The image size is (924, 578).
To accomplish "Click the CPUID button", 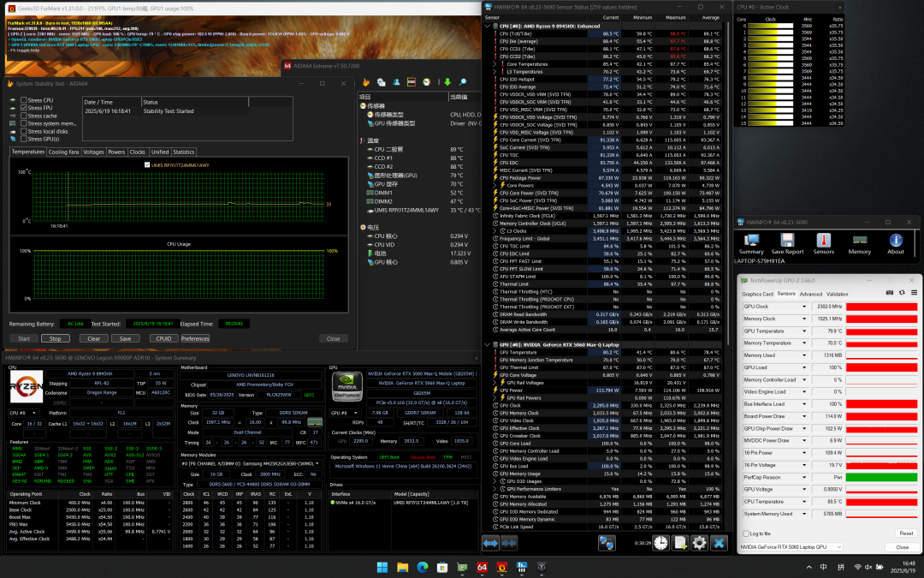I will 163,338.
